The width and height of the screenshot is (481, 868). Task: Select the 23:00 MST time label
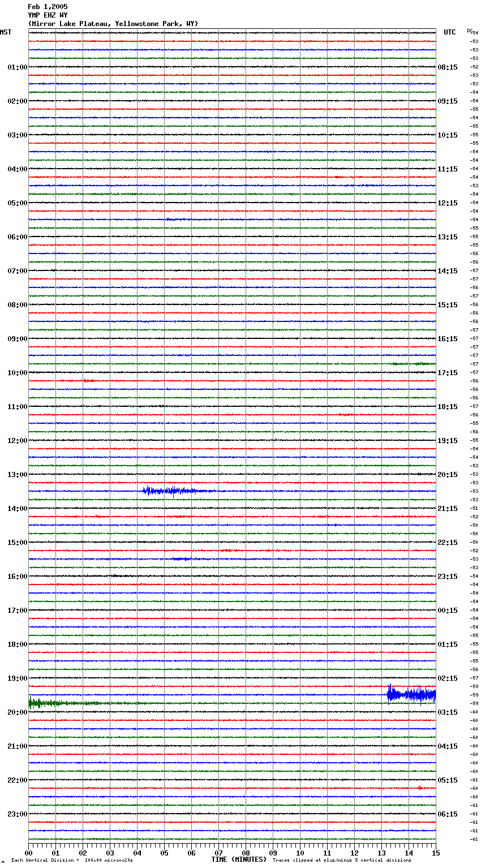(18, 814)
